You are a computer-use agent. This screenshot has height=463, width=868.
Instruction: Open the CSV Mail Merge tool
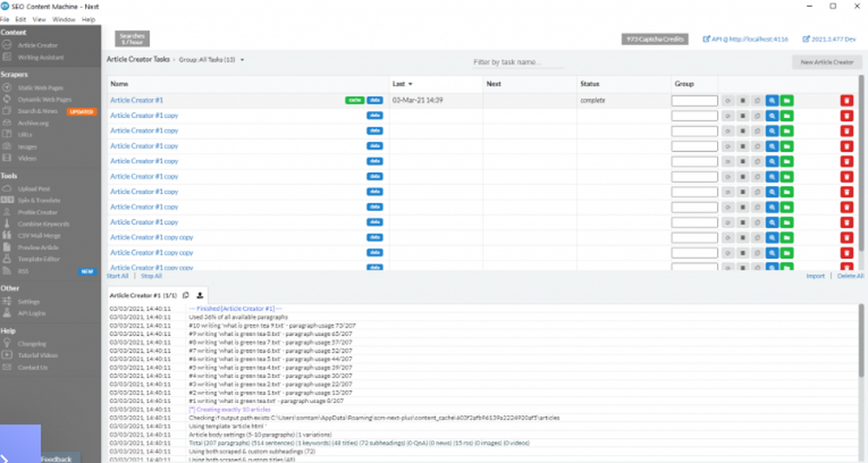pos(39,236)
